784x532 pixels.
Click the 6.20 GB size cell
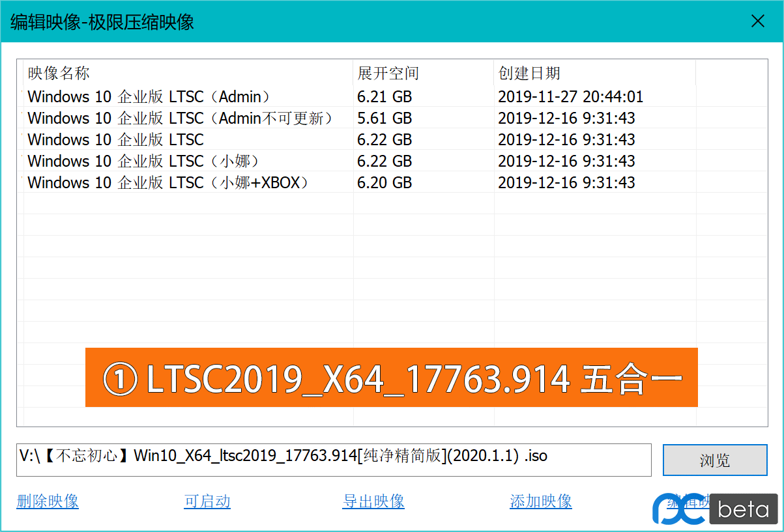click(x=385, y=182)
